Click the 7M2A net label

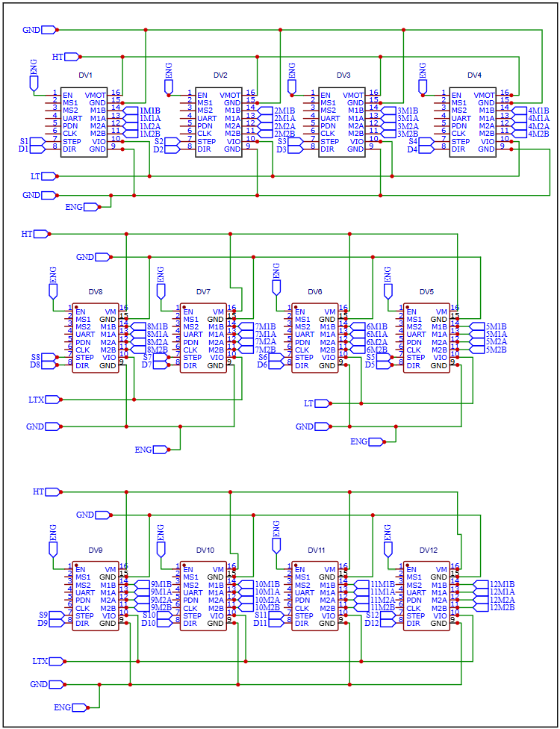(x=265, y=342)
